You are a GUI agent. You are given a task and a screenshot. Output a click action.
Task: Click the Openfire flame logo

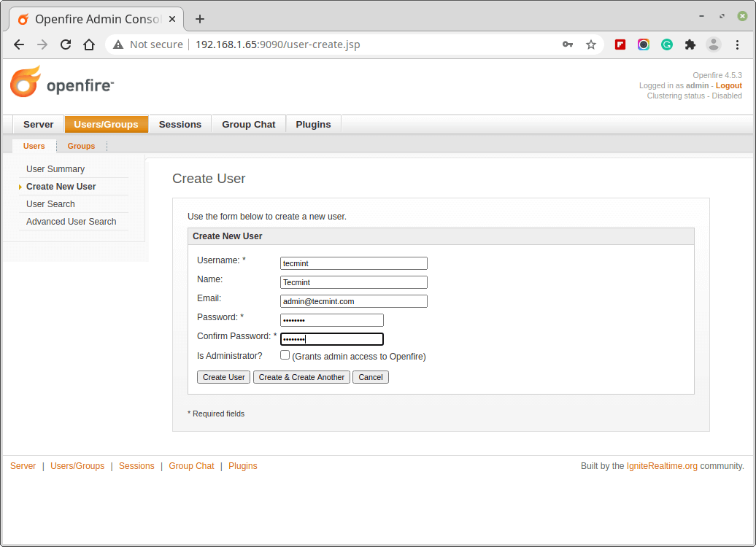[26, 82]
